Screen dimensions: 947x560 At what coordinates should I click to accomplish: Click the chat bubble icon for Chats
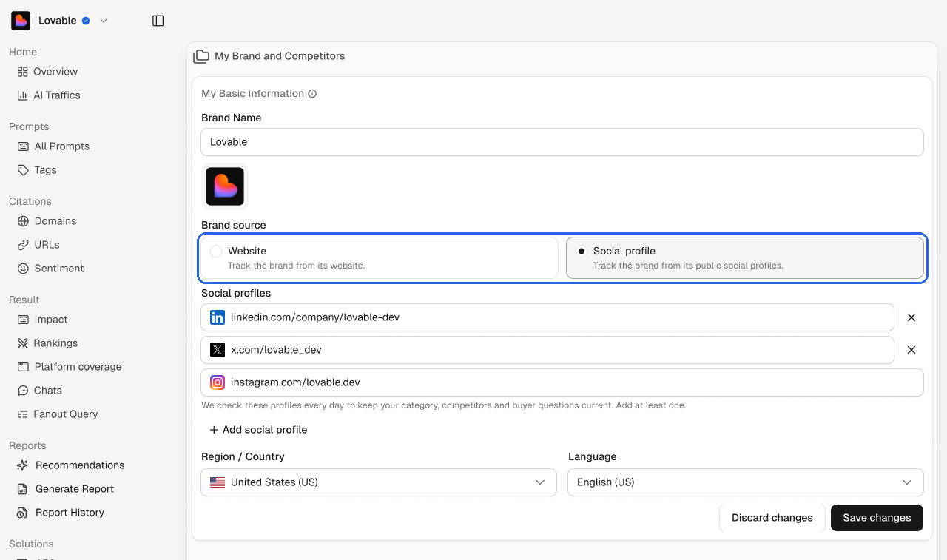(23, 391)
